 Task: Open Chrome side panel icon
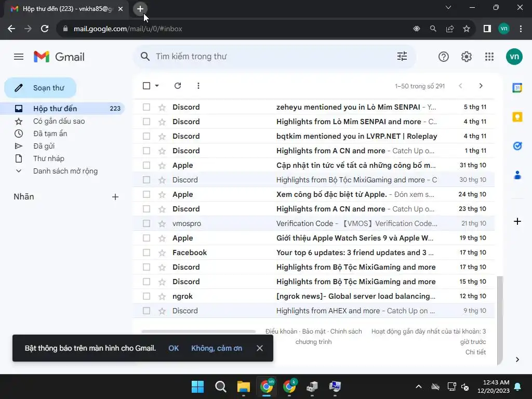tap(487, 29)
